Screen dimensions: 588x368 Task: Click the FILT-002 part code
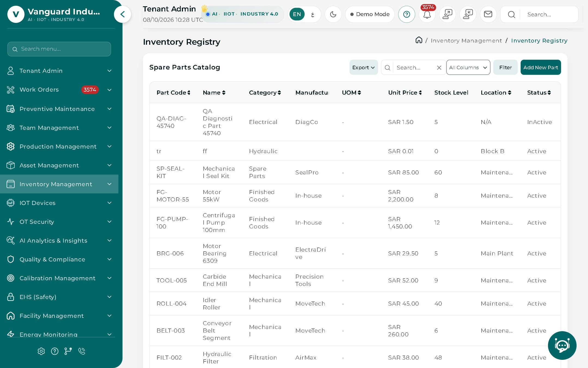[x=169, y=358]
